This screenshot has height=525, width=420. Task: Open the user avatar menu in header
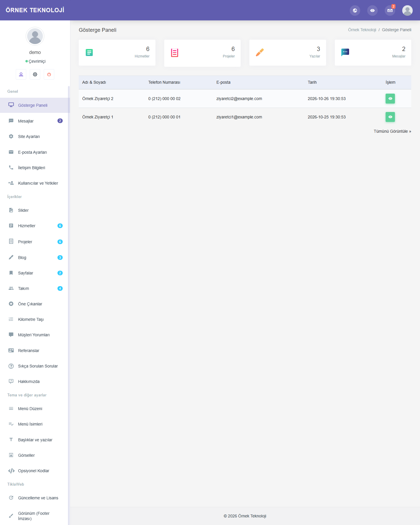407,10
